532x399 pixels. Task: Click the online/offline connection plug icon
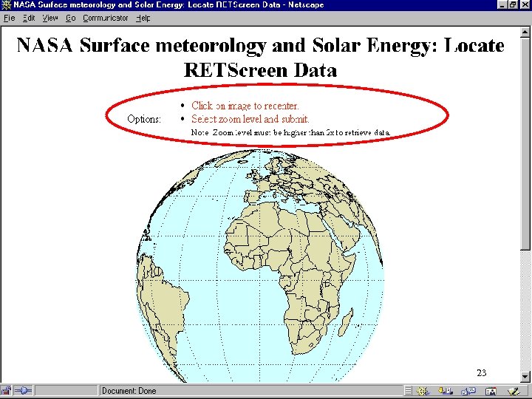(x=23, y=391)
